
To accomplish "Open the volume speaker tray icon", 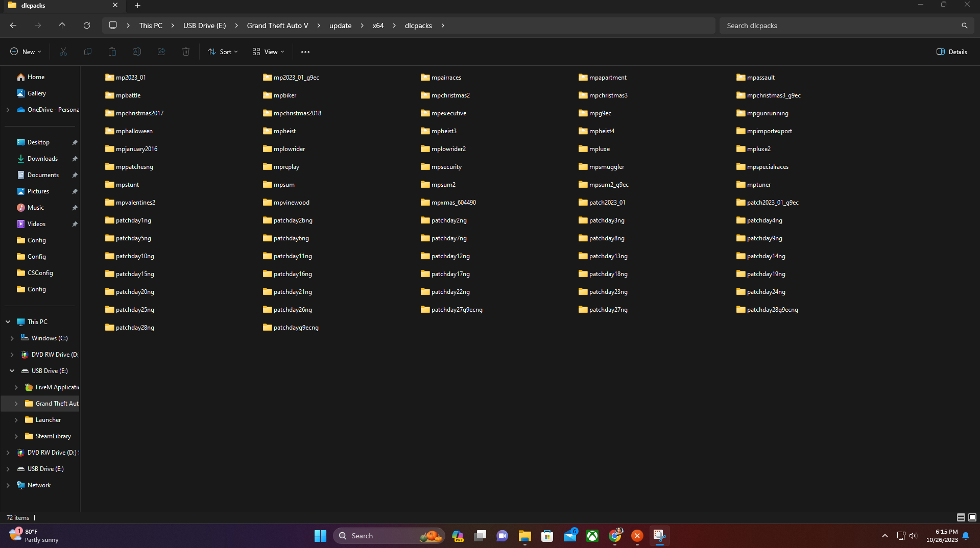I will [913, 536].
